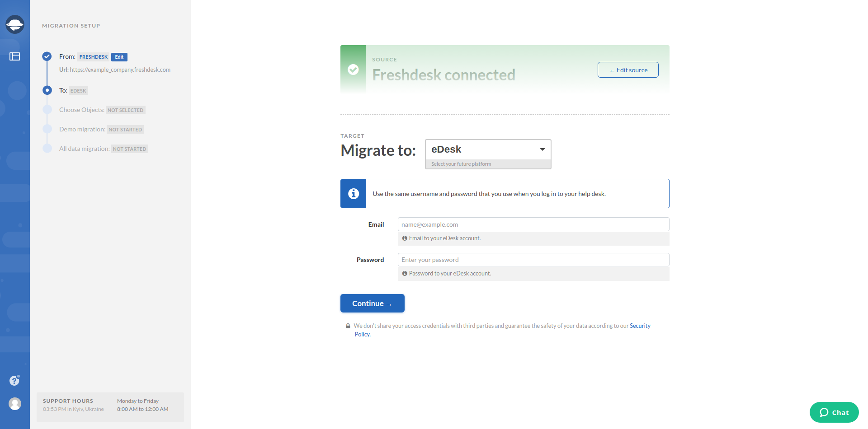Click the planet logo icon in sidebar
The height and width of the screenshot is (429, 868).
pos(15,24)
